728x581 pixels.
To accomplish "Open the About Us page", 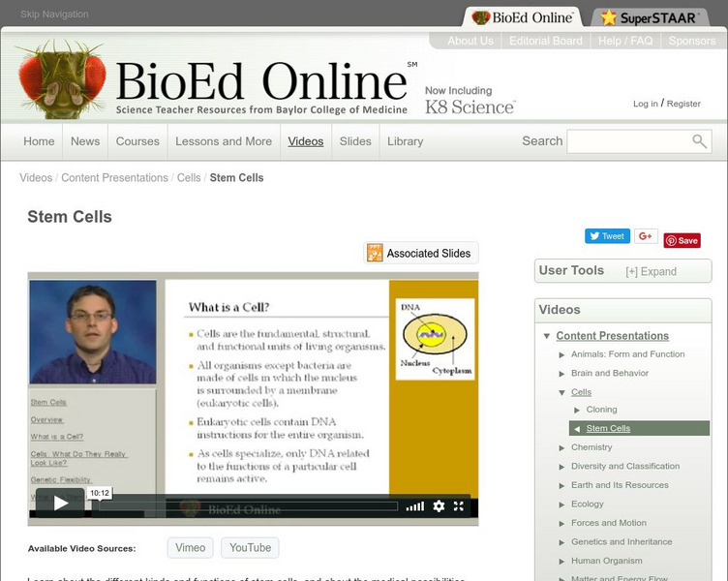I will click(470, 41).
